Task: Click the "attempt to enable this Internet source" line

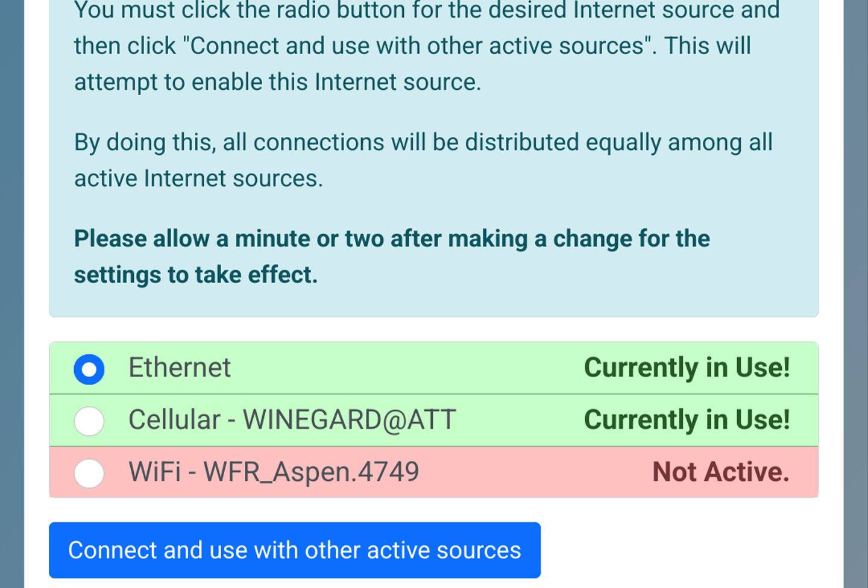Action: 277,82
